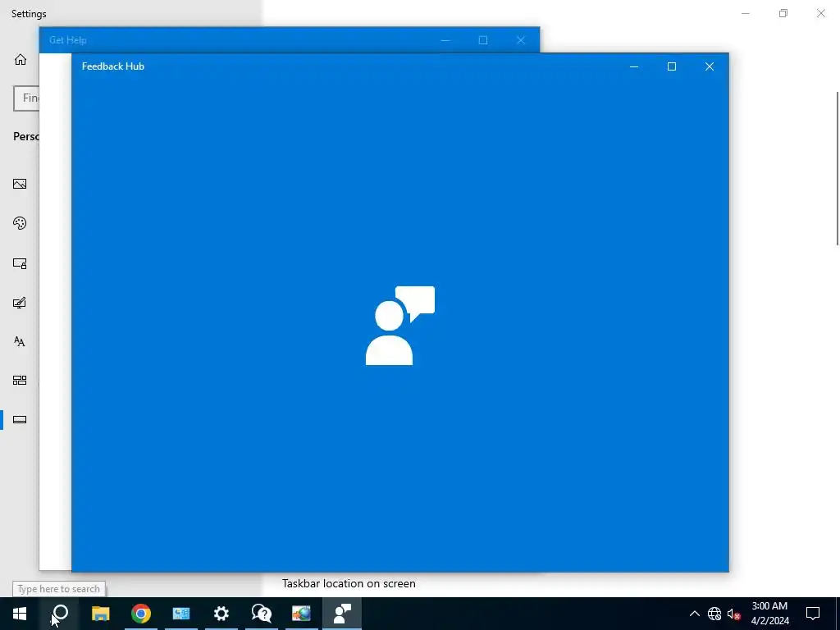Viewport: 840px width, 630px height.
Task: Open Colors palette sidebar icon
Action: point(20,223)
